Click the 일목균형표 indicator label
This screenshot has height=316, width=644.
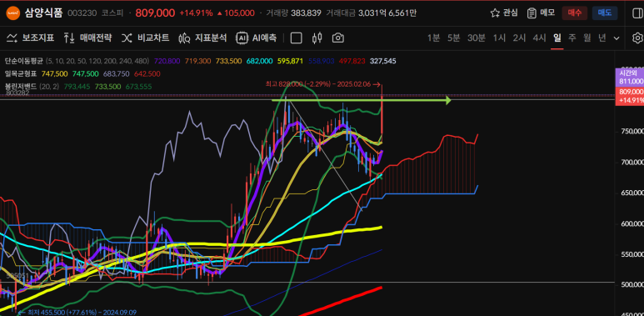(21, 73)
